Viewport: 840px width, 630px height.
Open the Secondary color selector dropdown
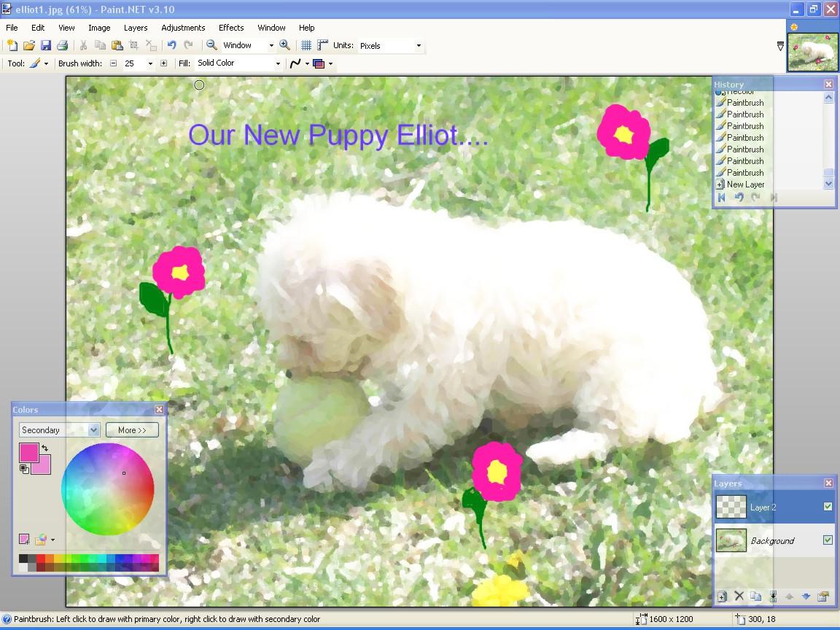93,430
